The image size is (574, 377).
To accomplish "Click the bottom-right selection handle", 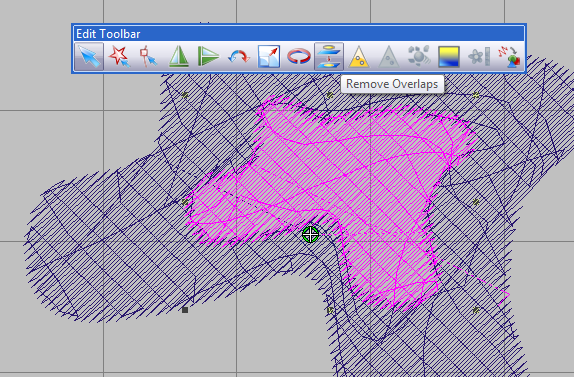I will (x=476, y=310).
